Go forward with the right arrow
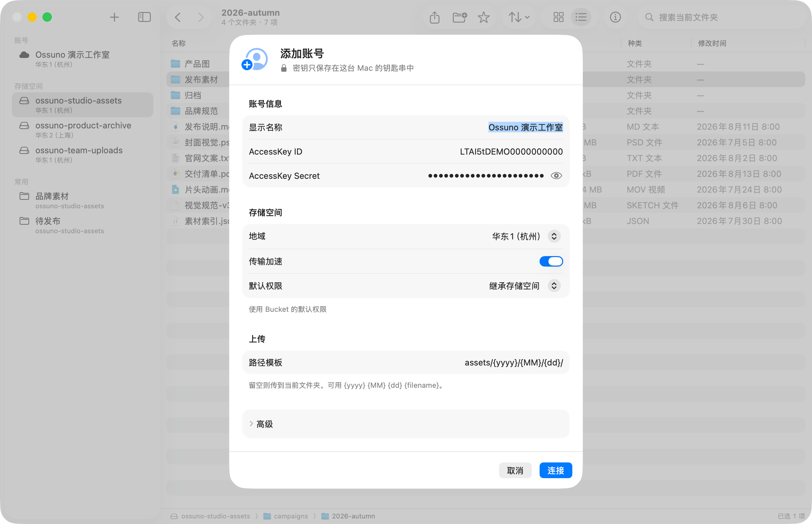 pyautogui.click(x=201, y=17)
